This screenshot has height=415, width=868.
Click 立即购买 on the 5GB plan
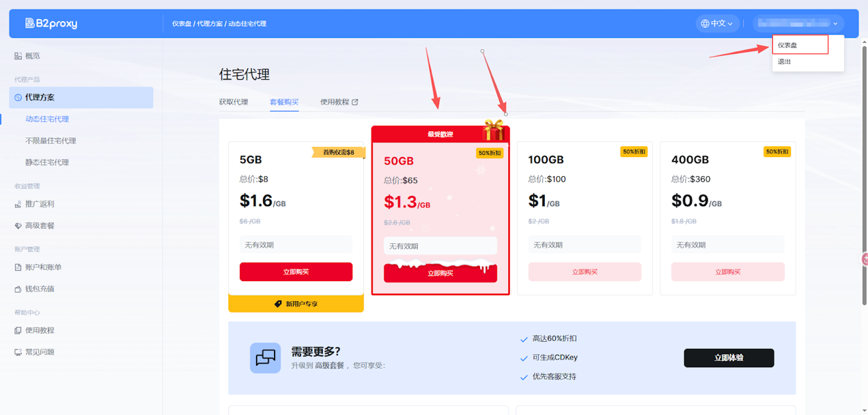click(296, 272)
